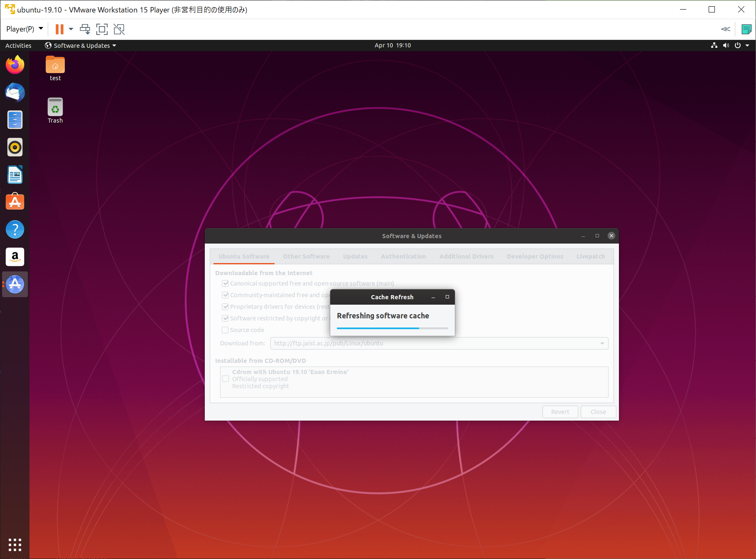Toggle Software restricted by copyright checkbox

[225, 318]
